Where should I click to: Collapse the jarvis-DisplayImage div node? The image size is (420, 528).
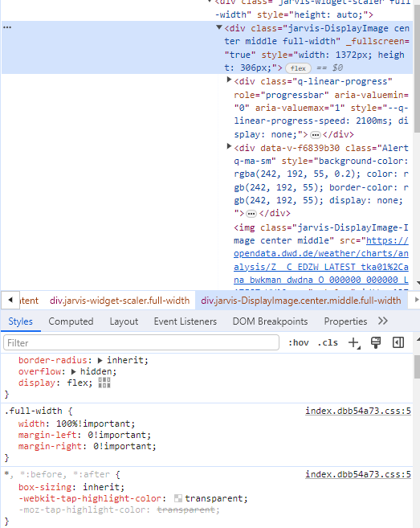tap(219, 27)
